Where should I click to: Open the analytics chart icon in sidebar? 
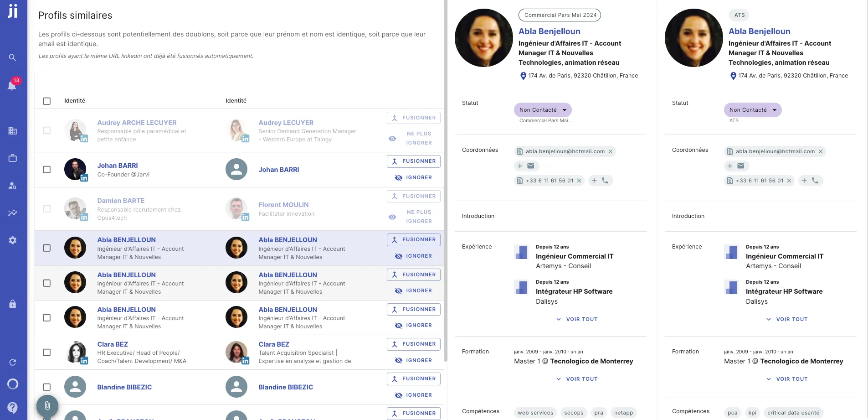pos(13,213)
